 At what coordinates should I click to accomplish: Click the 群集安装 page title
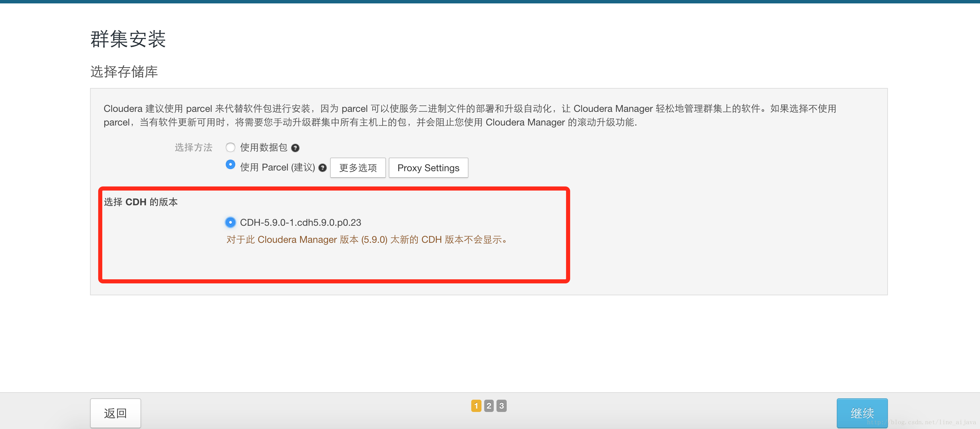128,39
